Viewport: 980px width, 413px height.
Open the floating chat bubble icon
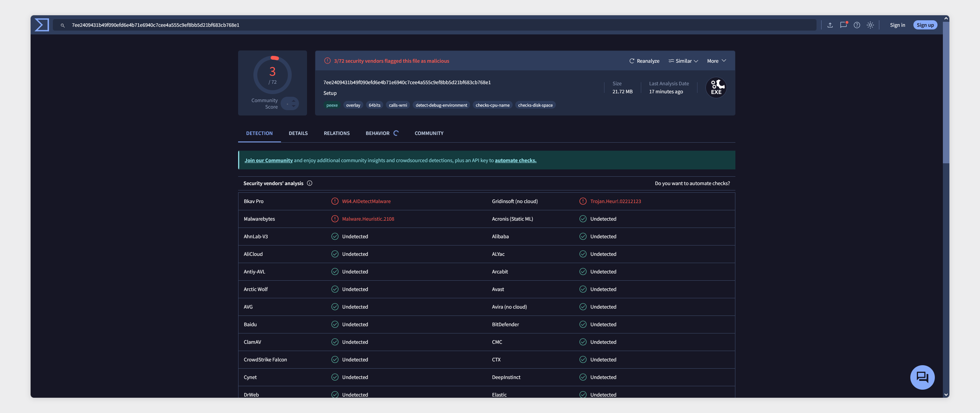(x=922, y=377)
